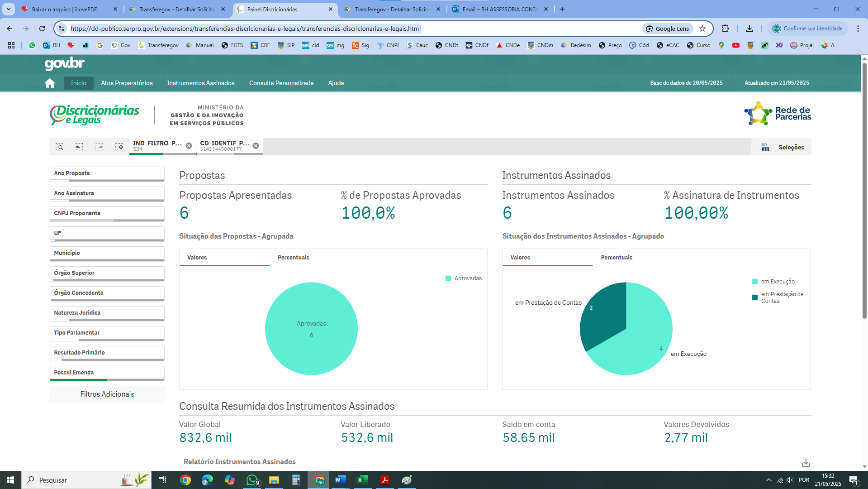Open Chrome extensions puzzle icon
The width and height of the screenshot is (868, 489).
pos(725,29)
